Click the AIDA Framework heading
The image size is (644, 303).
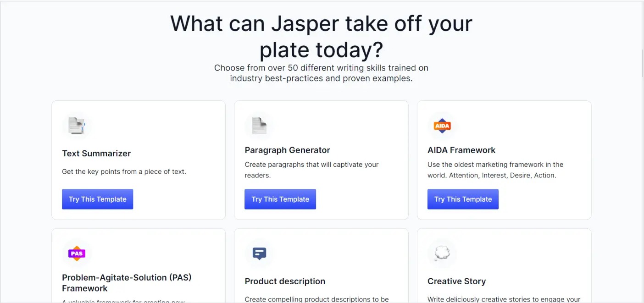461,150
